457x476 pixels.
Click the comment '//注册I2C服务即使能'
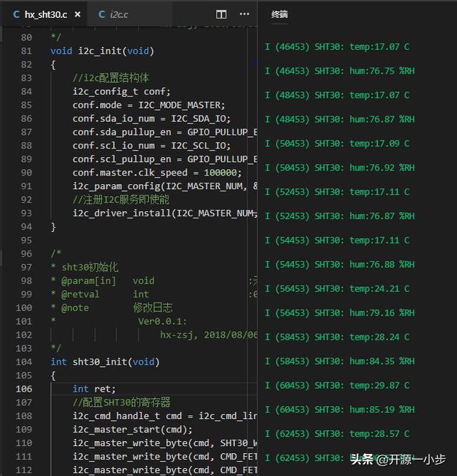[121, 199]
